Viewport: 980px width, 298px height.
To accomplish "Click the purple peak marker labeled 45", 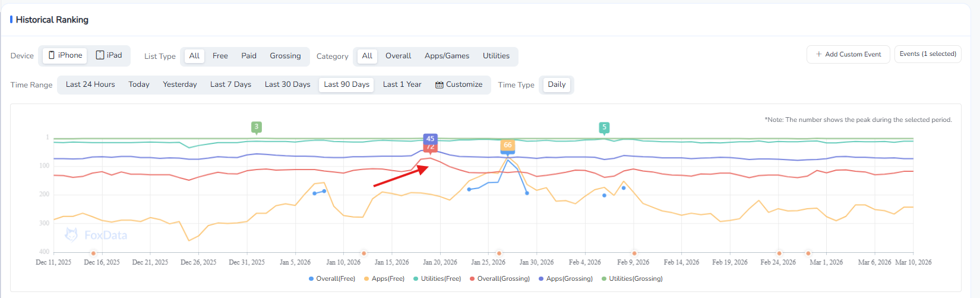I will coord(430,139).
